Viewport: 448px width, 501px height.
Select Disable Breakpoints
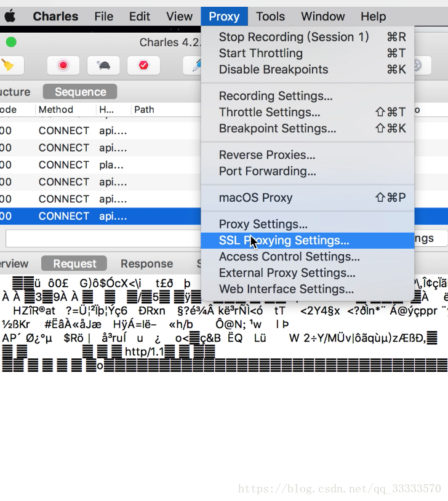coord(308,70)
